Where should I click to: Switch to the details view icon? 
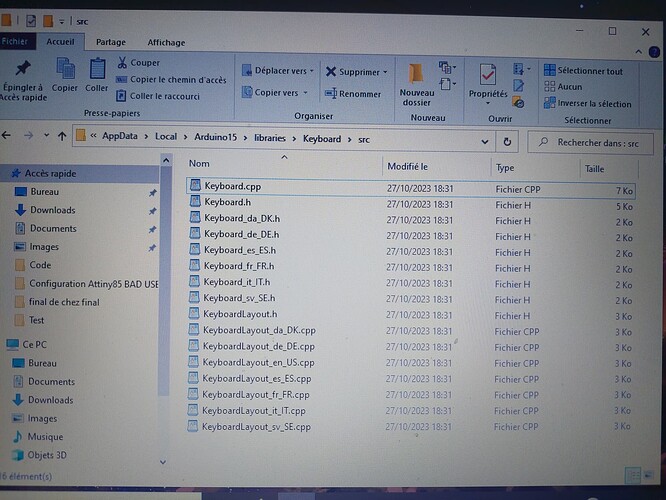pyautogui.click(x=632, y=475)
